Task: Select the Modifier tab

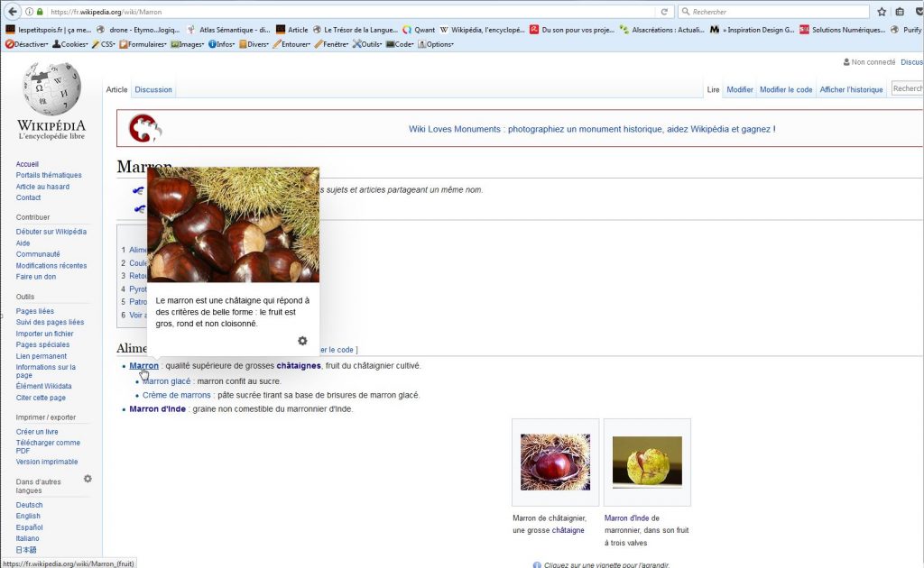Action: coord(740,89)
